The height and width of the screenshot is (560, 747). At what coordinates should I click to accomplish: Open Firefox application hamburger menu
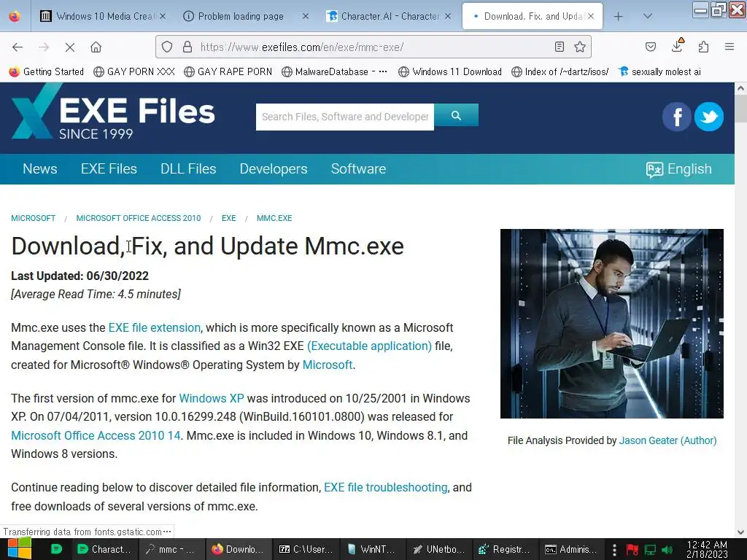pos(729,47)
